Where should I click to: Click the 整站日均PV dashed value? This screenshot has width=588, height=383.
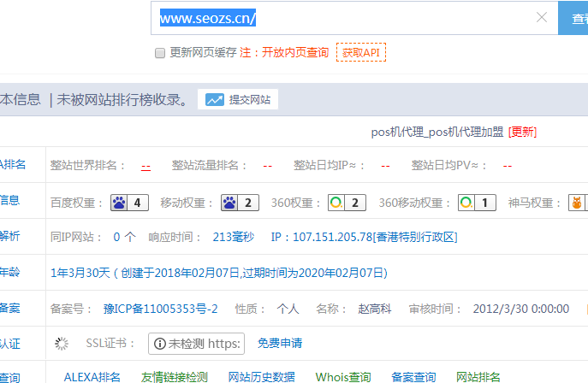(x=508, y=166)
